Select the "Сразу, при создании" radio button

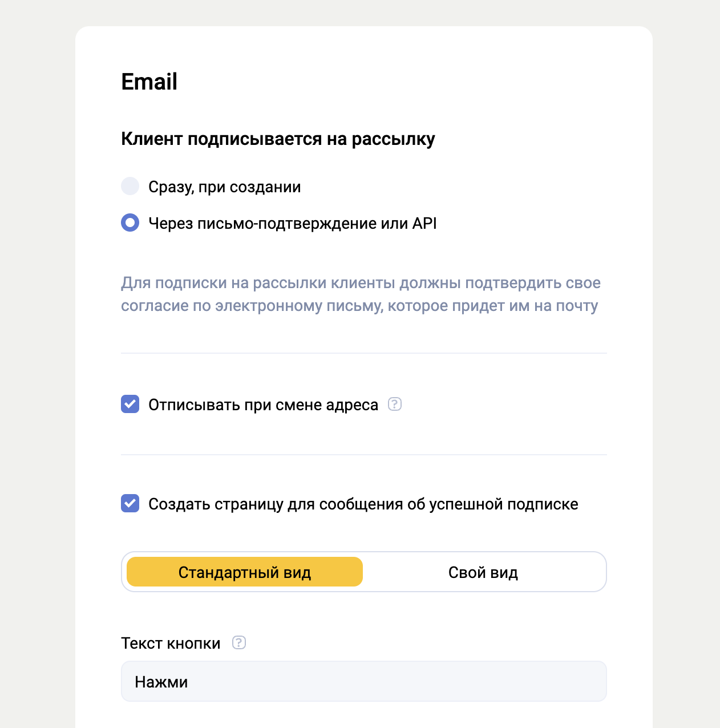coord(130,187)
